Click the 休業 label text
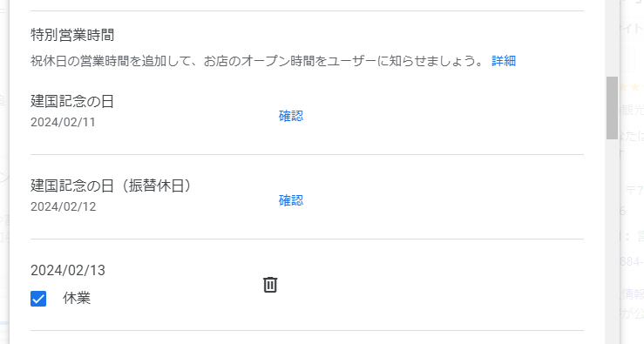Image resolution: width=644 pixels, height=344 pixels. pos(77,298)
